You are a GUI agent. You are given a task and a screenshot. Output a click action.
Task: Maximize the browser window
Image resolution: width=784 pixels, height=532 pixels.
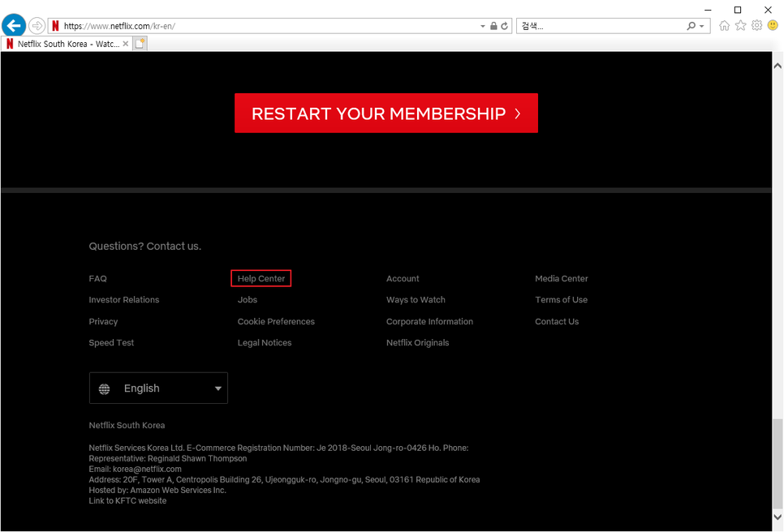point(738,10)
